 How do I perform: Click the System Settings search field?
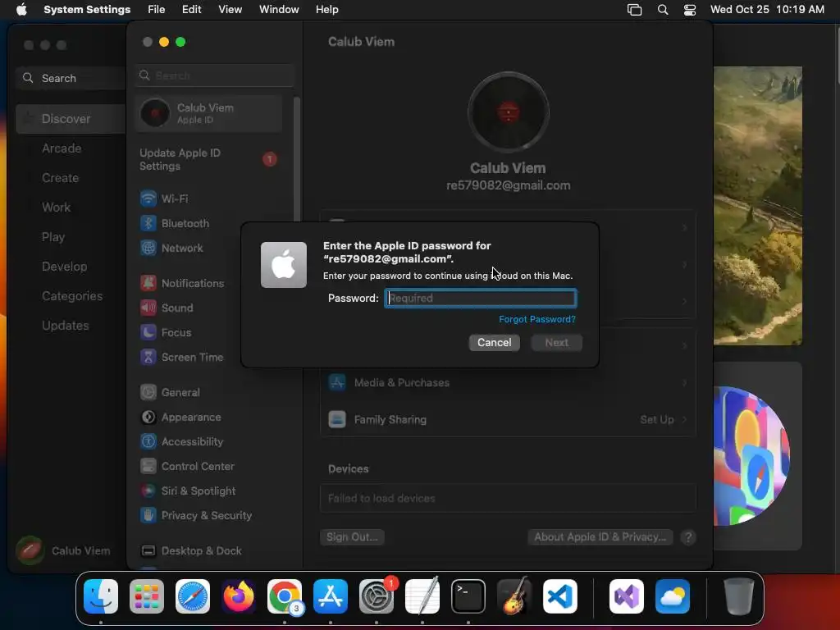pos(215,75)
